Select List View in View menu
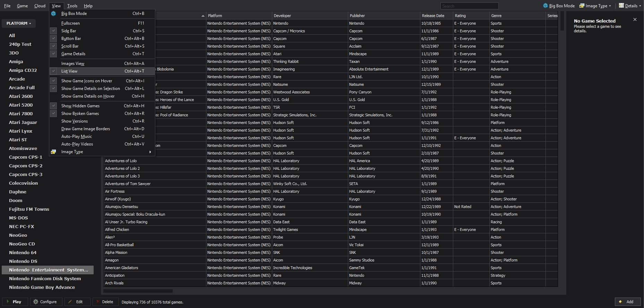Image resolution: width=644 pixels, height=308 pixels. point(102,71)
